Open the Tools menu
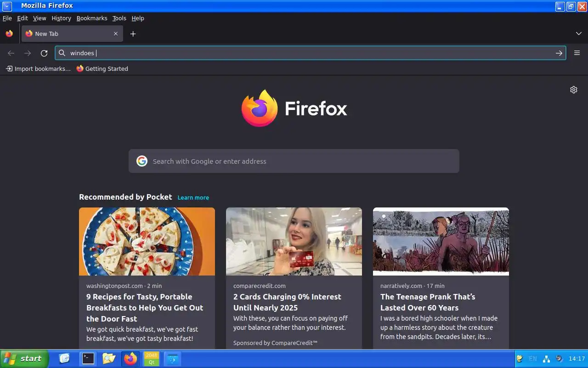Viewport: 588px width, 368px height. (x=119, y=18)
